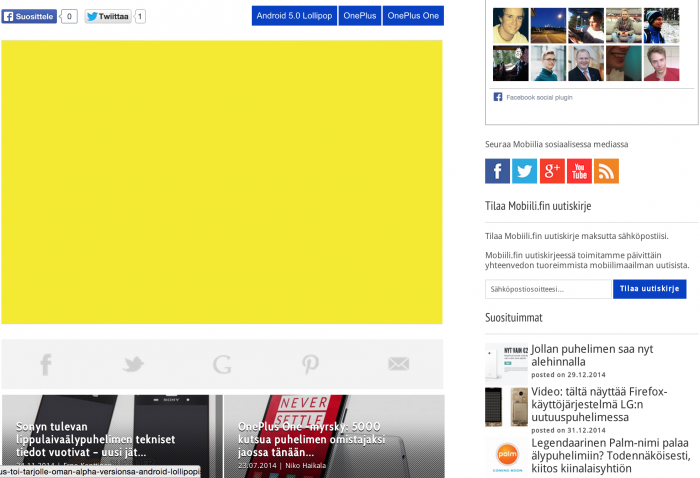Open the RSS feed icon

(606, 171)
